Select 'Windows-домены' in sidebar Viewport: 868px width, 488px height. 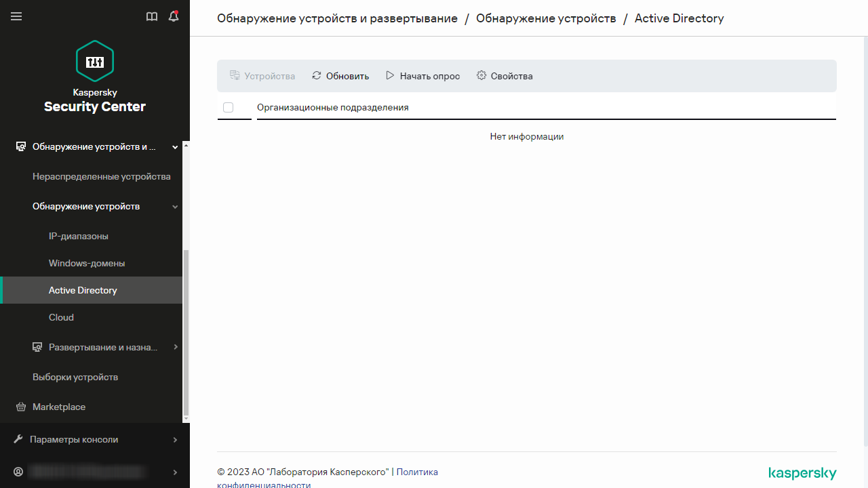click(87, 263)
